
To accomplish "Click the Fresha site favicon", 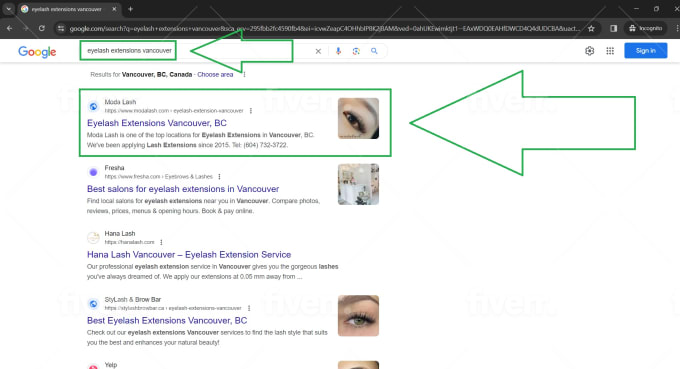I will click(93, 172).
